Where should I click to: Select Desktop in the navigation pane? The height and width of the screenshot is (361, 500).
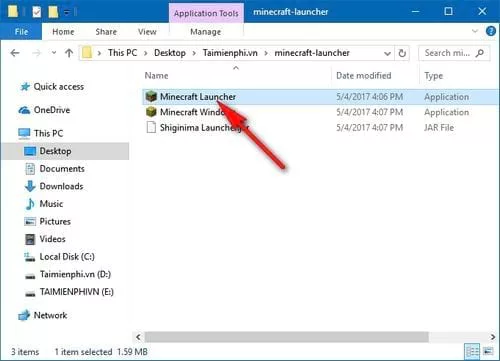tap(65, 151)
